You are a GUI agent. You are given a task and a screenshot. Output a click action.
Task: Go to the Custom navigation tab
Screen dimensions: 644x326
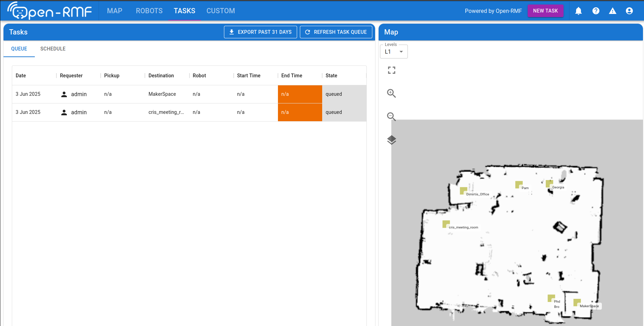[x=220, y=11]
